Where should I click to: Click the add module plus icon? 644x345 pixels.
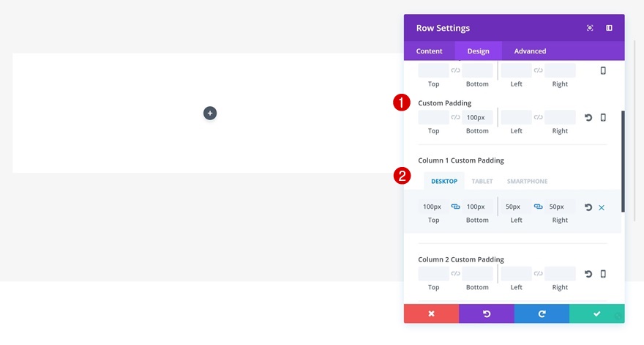coord(210,113)
